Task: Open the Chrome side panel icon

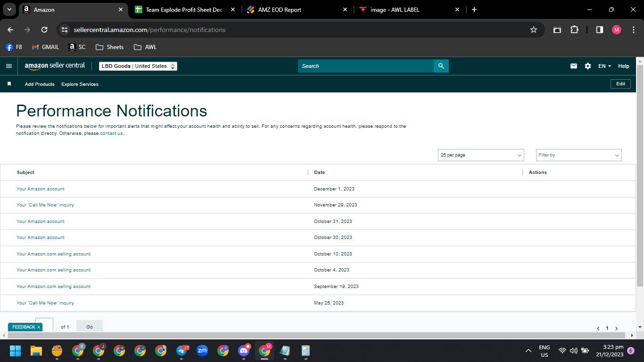Action: (x=600, y=30)
